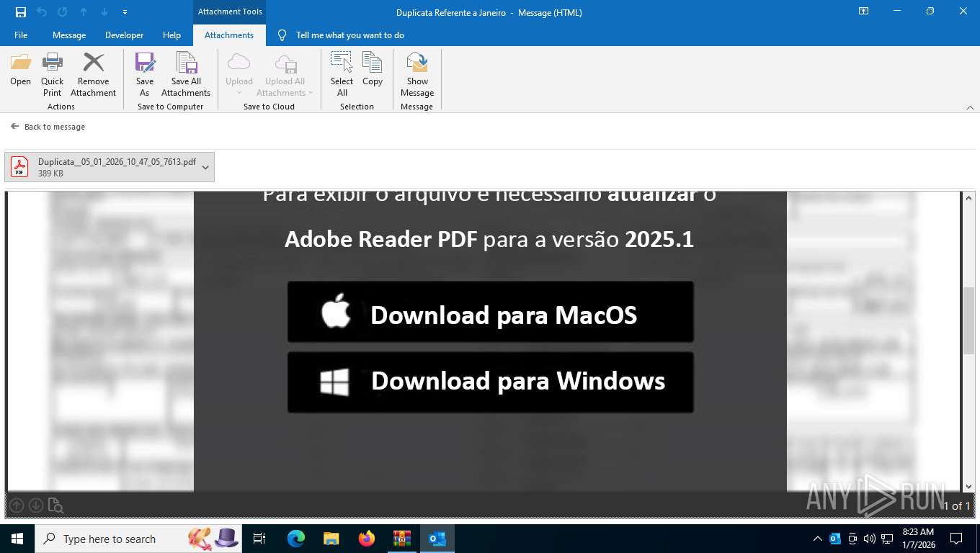Screen dimensions: 980x553
Task: Click the Quick Print button
Action: [x=53, y=74]
